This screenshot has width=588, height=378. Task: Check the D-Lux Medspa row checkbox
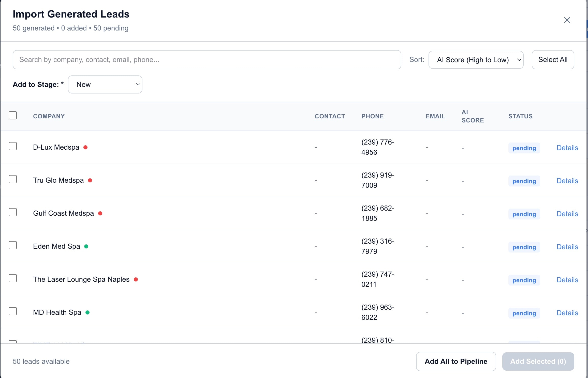tap(13, 146)
